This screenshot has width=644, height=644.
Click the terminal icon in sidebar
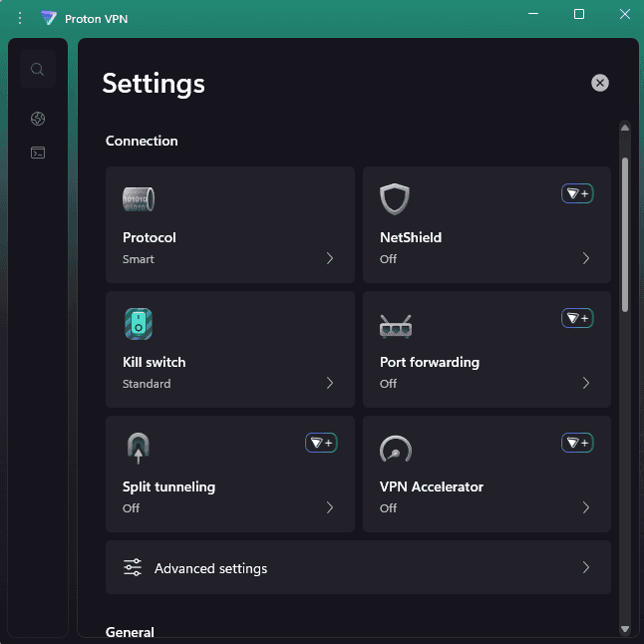click(38, 153)
